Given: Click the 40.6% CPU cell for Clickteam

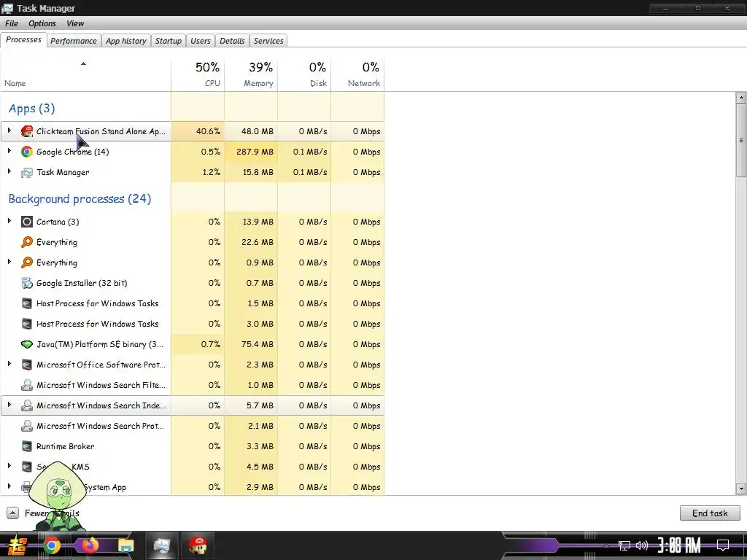Looking at the screenshot, I should pyautogui.click(x=198, y=131).
